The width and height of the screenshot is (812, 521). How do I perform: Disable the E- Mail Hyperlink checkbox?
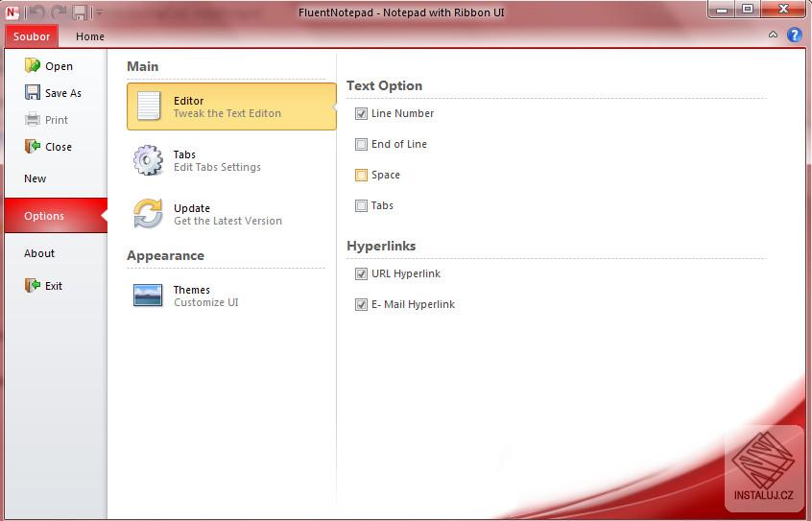click(361, 304)
